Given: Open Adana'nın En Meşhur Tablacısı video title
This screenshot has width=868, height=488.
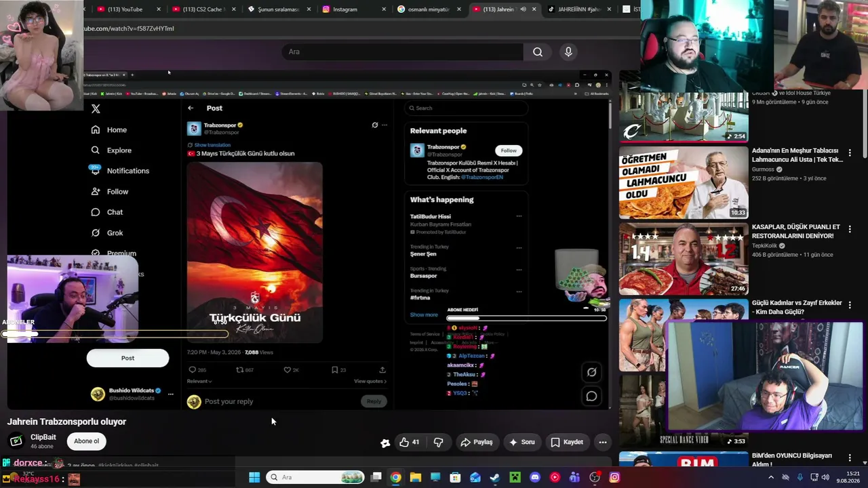Looking at the screenshot, I should pos(797,155).
